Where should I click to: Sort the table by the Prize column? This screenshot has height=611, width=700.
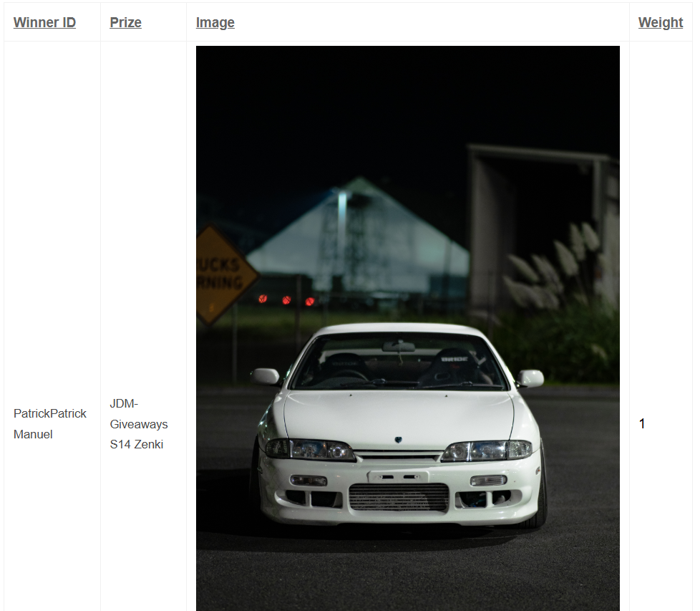tap(125, 22)
